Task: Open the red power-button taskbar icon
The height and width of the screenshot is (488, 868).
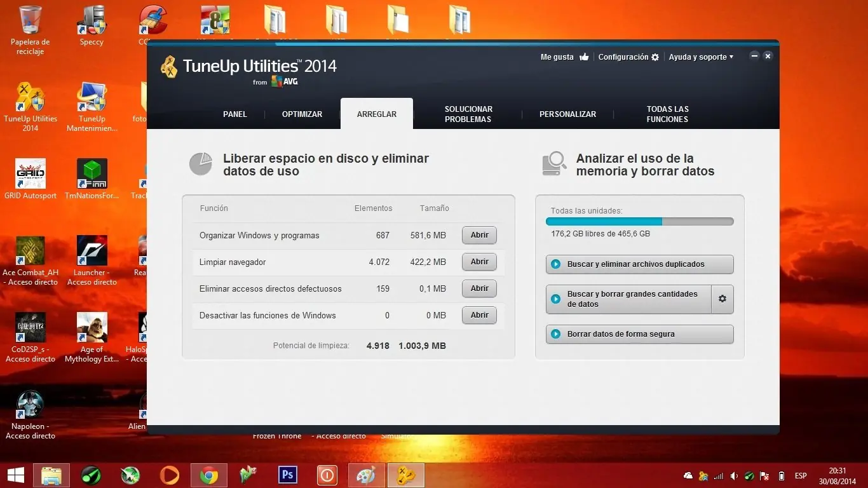Action: coord(327,475)
